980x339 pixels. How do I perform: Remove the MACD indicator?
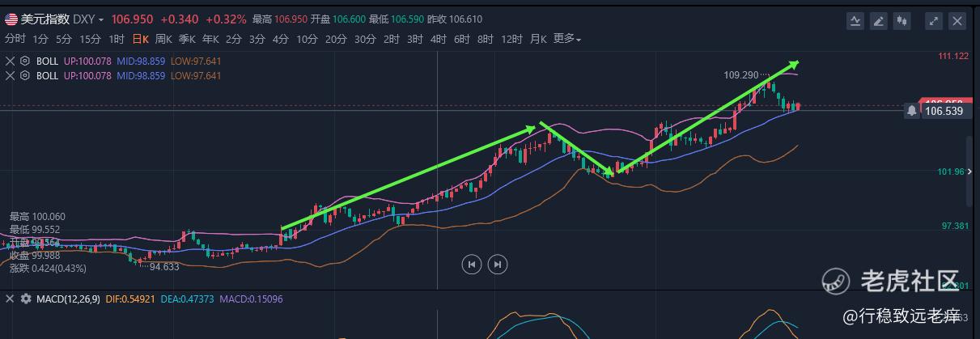point(10,299)
